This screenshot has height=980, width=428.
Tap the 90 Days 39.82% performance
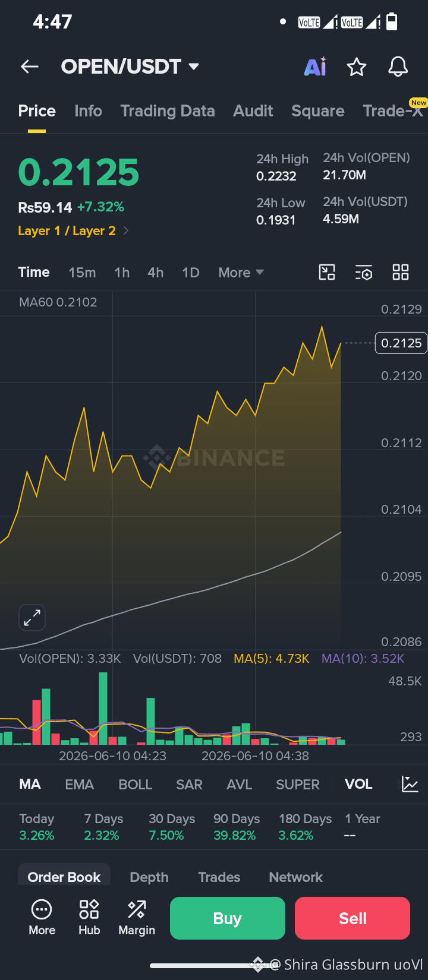237,827
